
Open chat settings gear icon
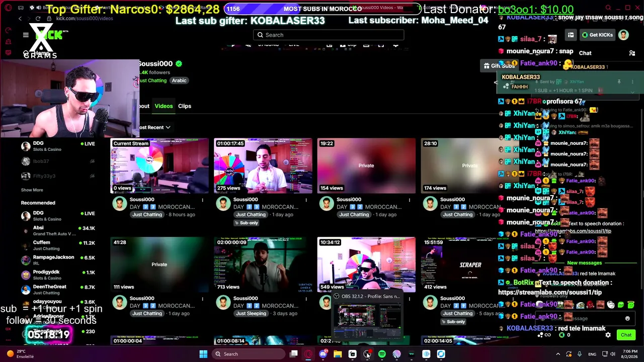[608, 335]
